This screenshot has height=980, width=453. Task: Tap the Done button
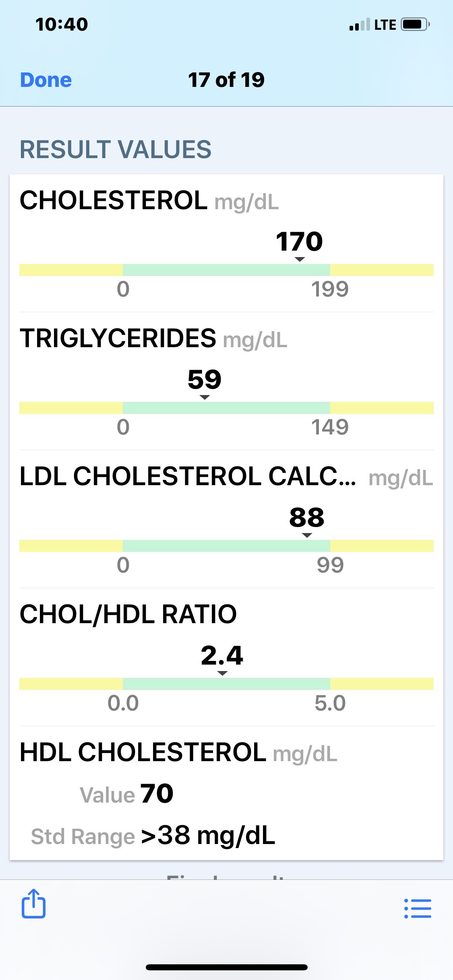coord(46,80)
